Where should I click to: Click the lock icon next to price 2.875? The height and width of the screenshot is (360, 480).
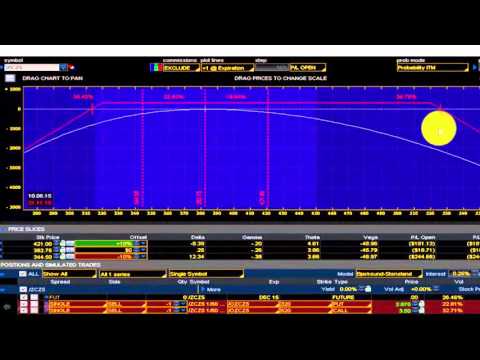(x=422, y=304)
